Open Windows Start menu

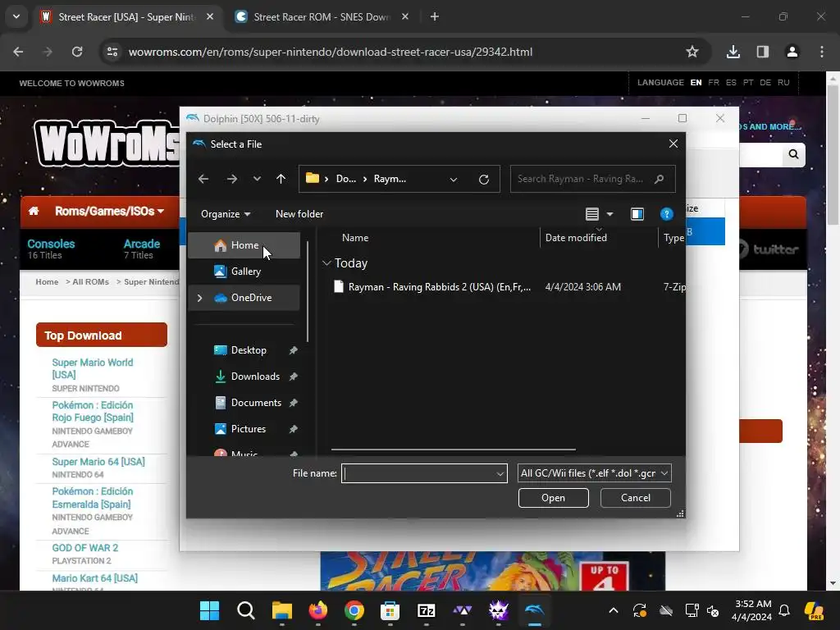pyautogui.click(x=209, y=610)
